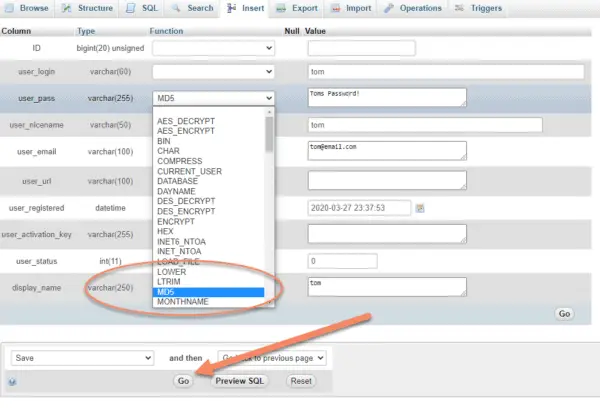600x408 pixels.
Task: Click the user_email field with tom@email.com
Action: point(387,151)
